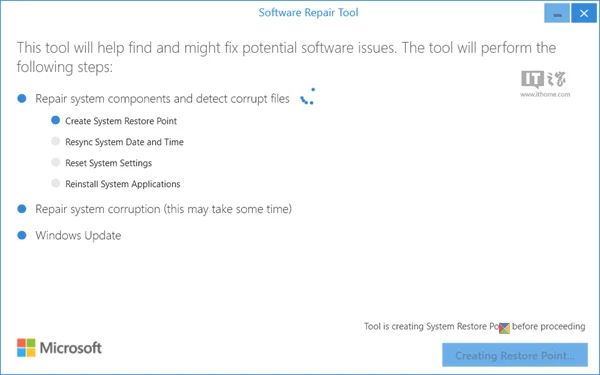Viewport: 600px width, 375px height.
Task: Click the Windows Update step text
Action: point(78,235)
